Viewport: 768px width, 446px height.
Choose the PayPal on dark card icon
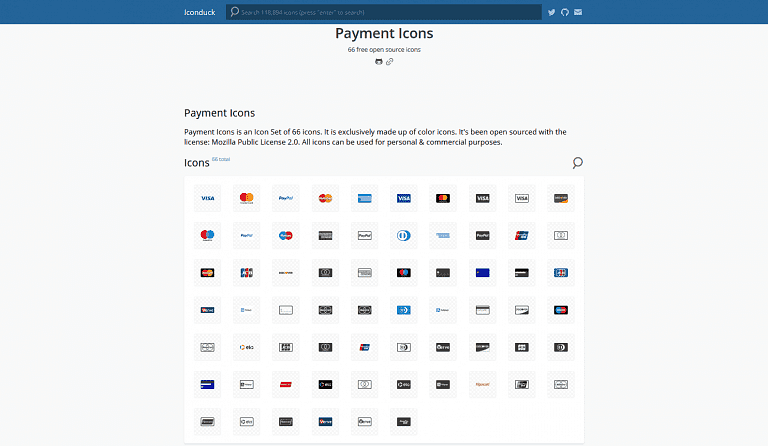pyautogui.click(x=482, y=235)
